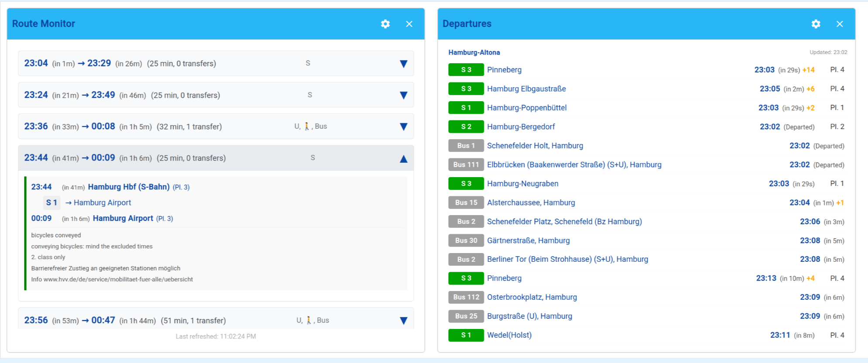This screenshot has height=363, width=868.
Task: Open Route Monitor settings gear
Action: 385,24
